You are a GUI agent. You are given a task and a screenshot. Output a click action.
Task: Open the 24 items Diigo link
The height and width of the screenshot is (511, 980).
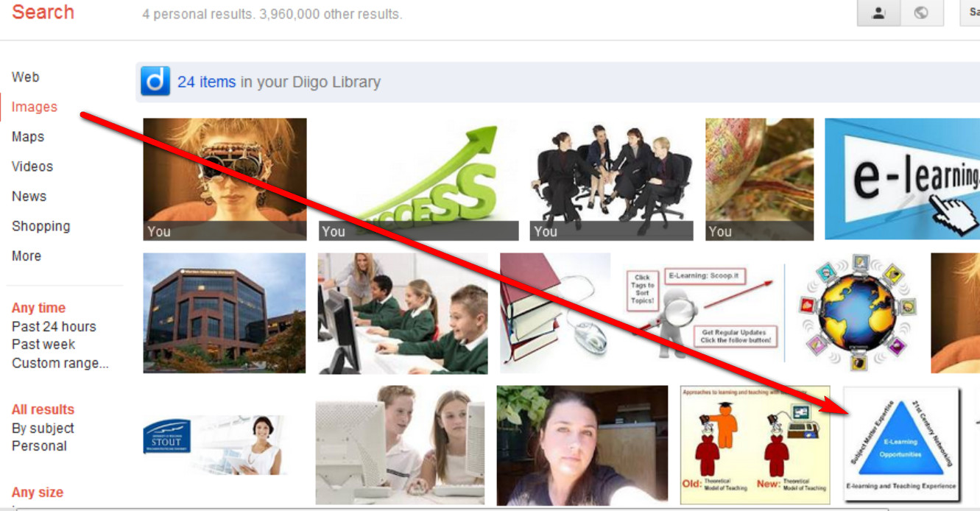206,82
